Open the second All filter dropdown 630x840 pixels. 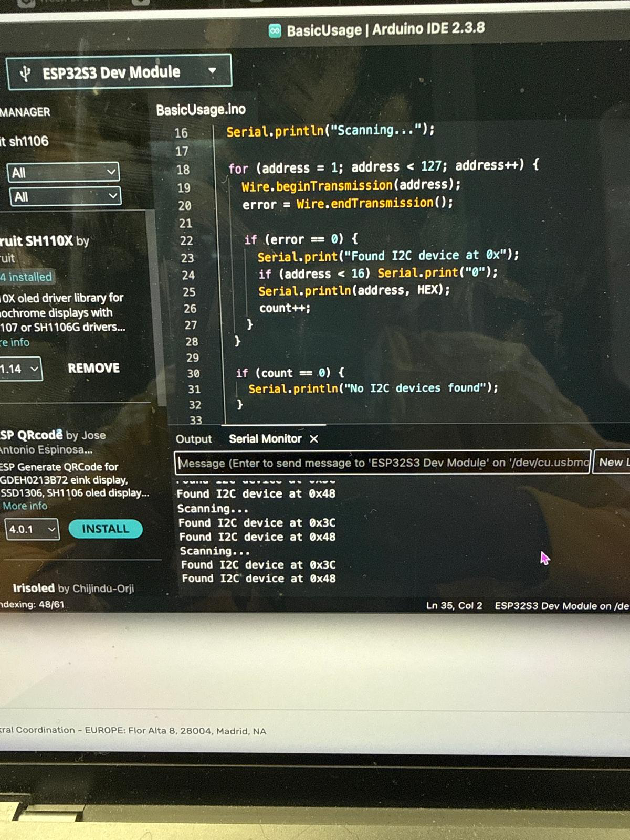click(x=66, y=196)
